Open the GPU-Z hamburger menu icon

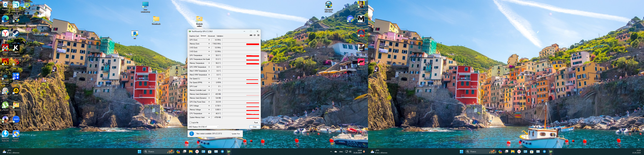[x=258, y=35]
